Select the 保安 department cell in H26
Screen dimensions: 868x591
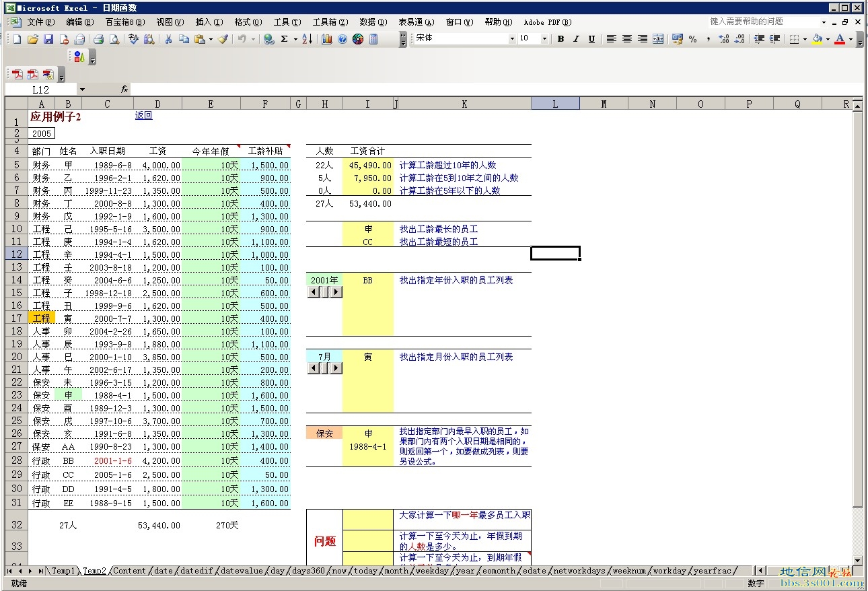tap(324, 433)
